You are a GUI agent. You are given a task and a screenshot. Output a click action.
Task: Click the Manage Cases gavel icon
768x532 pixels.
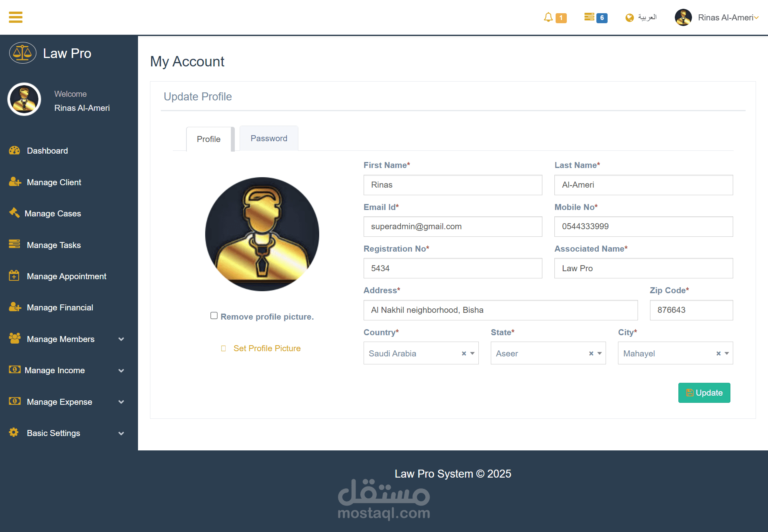(14, 213)
